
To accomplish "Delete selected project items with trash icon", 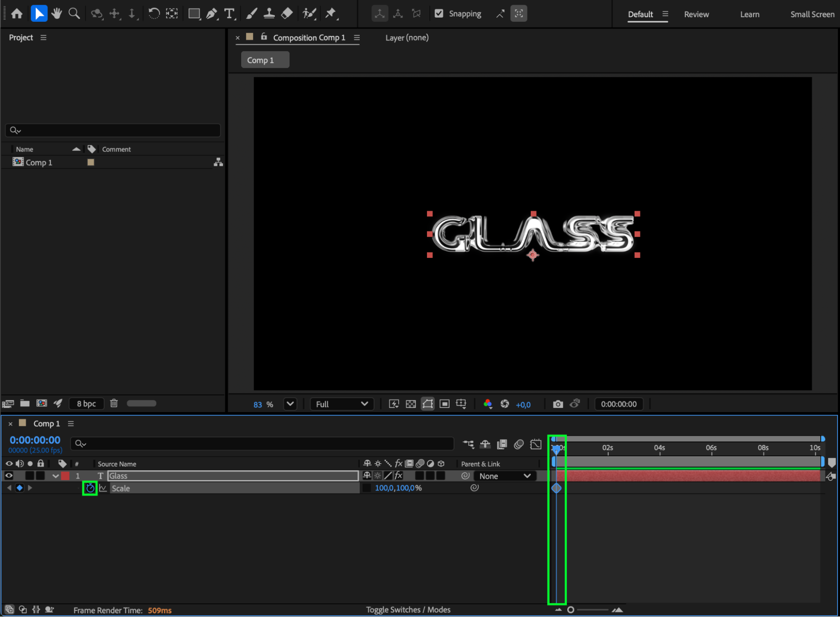I will (114, 403).
